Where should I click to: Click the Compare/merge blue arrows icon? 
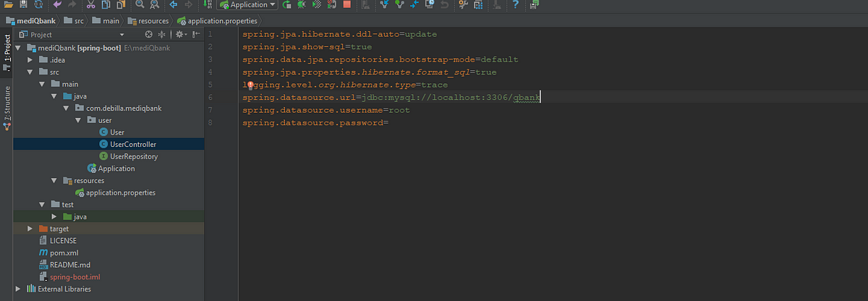pos(414,5)
